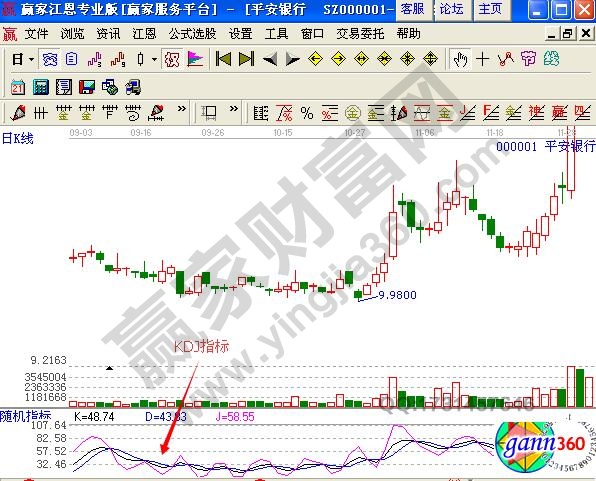Click the 9.9800 low price label

click(397, 295)
